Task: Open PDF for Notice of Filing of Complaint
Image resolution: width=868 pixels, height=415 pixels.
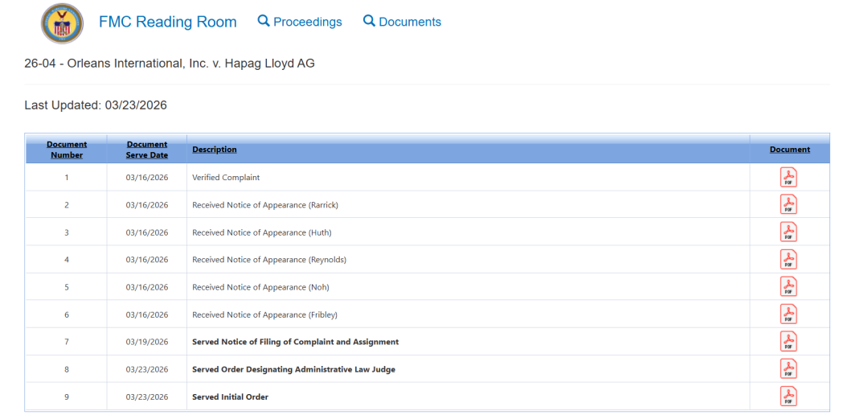Action: [x=788, y=342]
